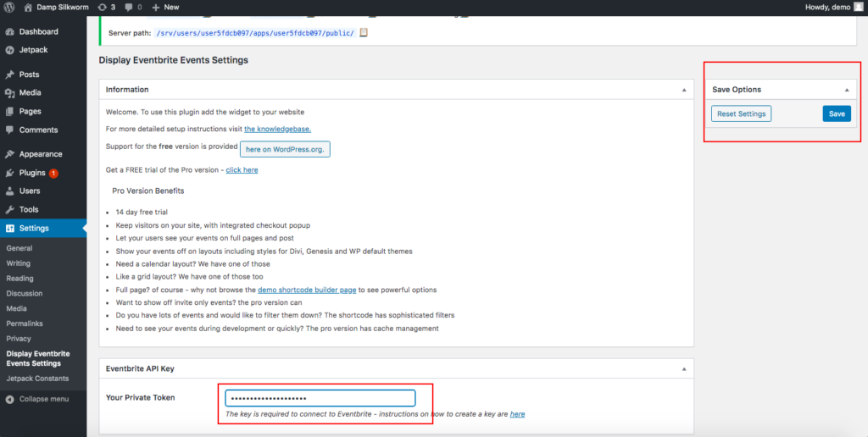Click the Settings sliders icon
This screenshot has width=868, height=437.
9,229
